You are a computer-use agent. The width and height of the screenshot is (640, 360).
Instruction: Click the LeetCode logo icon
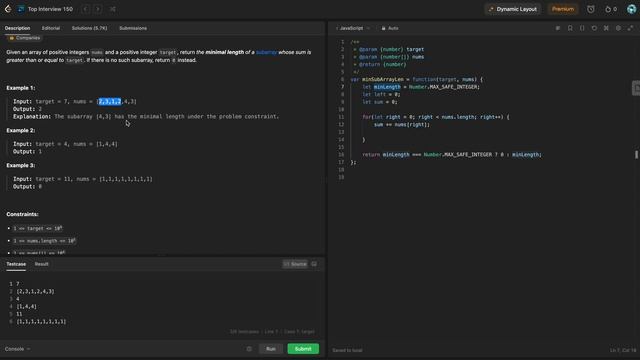(8, 9)
